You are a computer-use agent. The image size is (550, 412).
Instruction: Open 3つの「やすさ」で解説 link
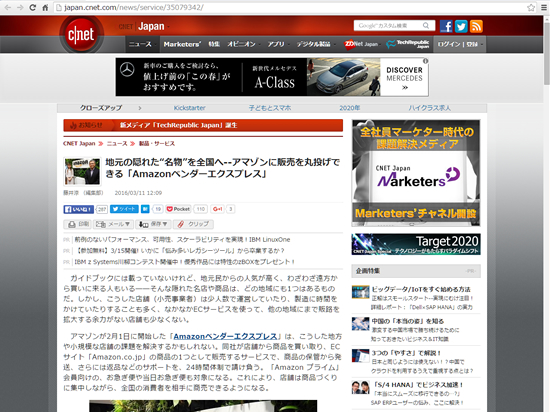406,353
